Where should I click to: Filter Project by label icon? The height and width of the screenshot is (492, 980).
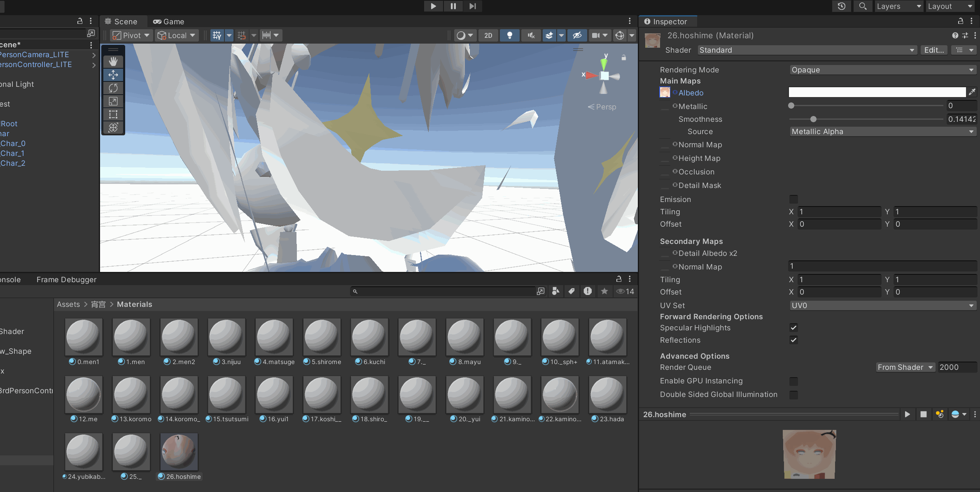point(572,292)
